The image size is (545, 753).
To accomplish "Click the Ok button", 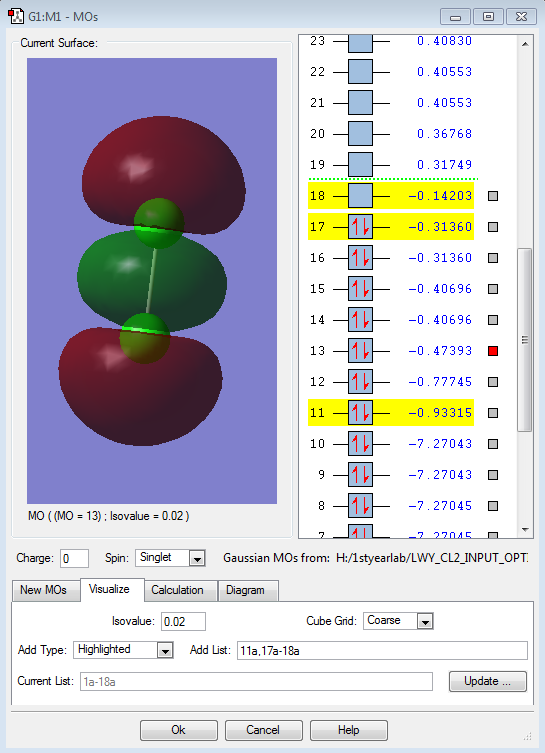I will pos(179,730).
